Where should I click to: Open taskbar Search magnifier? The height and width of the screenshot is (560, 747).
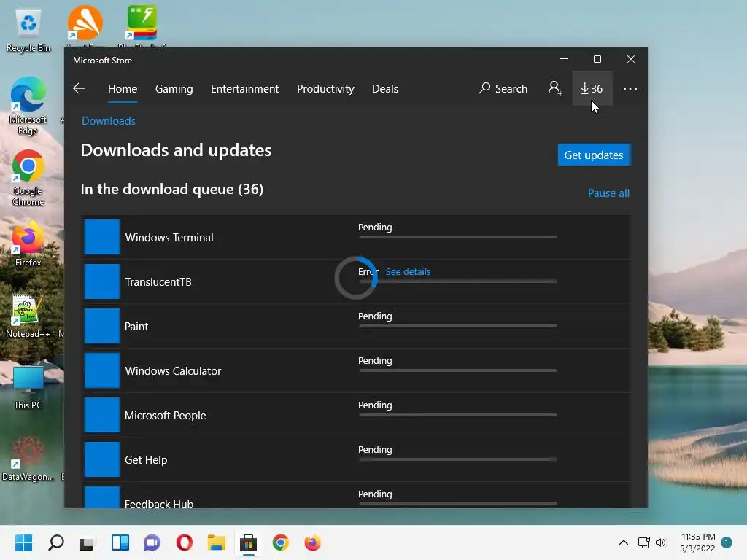click(x=55, y=542)
